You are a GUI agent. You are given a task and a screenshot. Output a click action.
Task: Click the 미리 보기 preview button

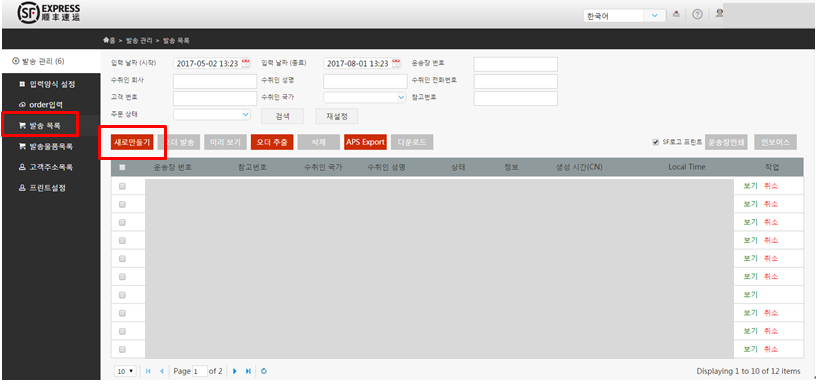point(225,142)
